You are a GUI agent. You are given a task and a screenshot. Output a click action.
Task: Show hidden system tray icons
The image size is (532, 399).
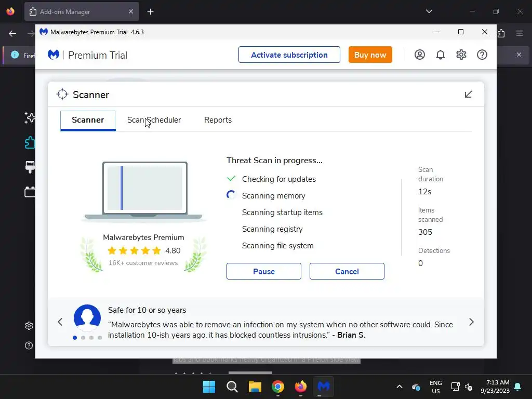400,387
